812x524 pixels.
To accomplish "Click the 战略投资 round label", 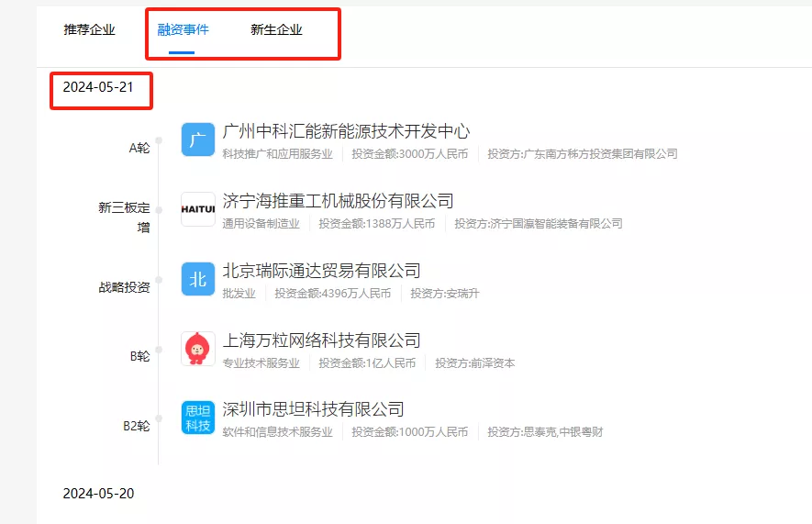I will point(124,287).
